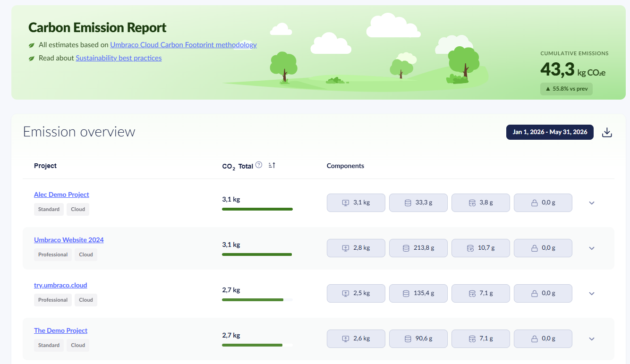Select the 3,1 kg hosting chip for Alec Demo Project
The width and height of the screenshot is (630, 364).
(356, 203)
